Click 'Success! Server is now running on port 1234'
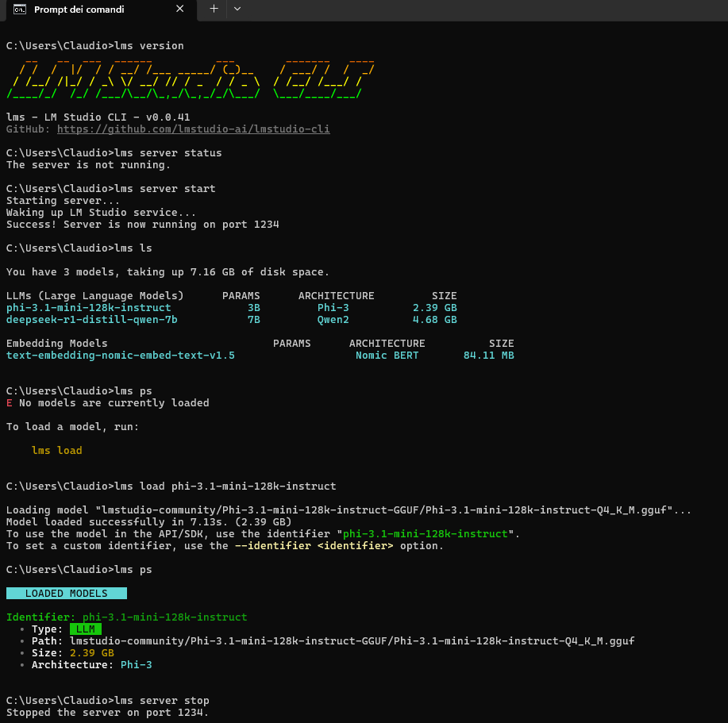Viewport: 728px width, 723px height. click(x=143, y=224)
